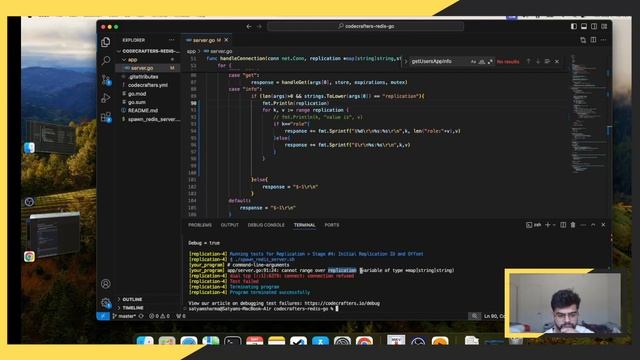Toggle Use Regular Expression in Find widget

pos(490,61)
